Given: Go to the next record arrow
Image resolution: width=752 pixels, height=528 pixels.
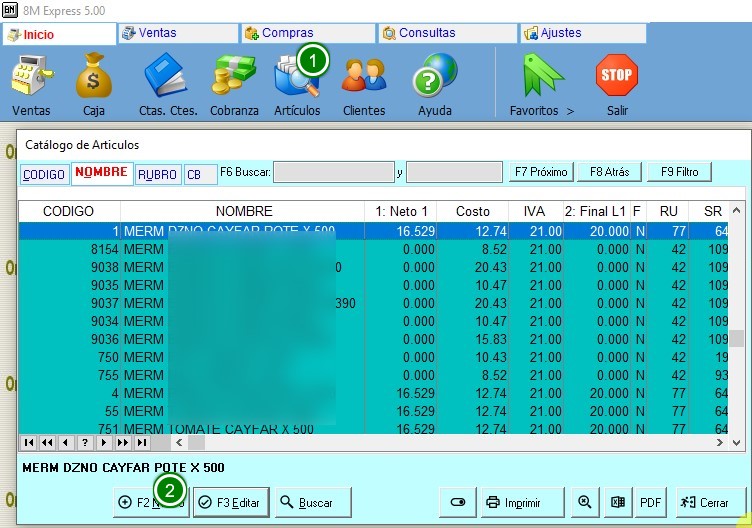Looking at the screenshot, I should point(104,442).
